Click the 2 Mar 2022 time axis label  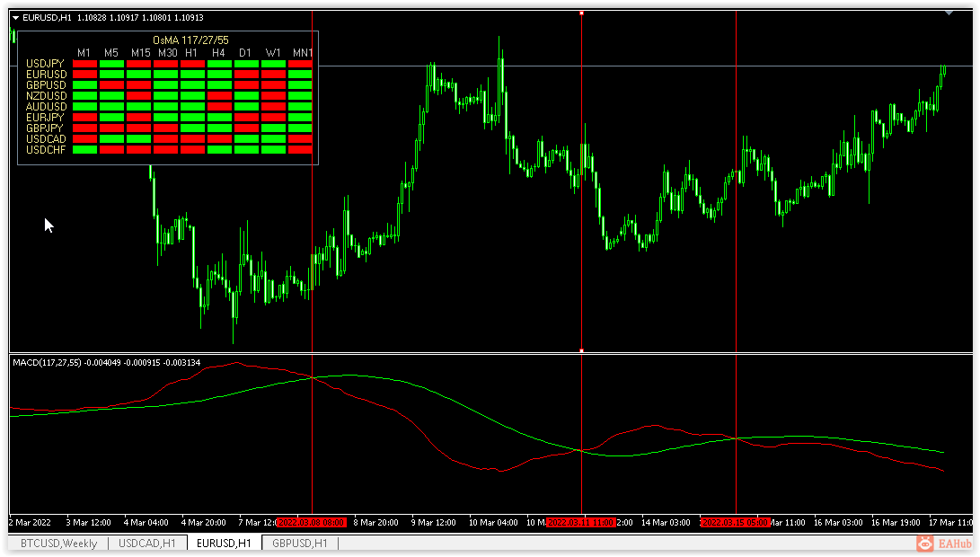(30, 523)
